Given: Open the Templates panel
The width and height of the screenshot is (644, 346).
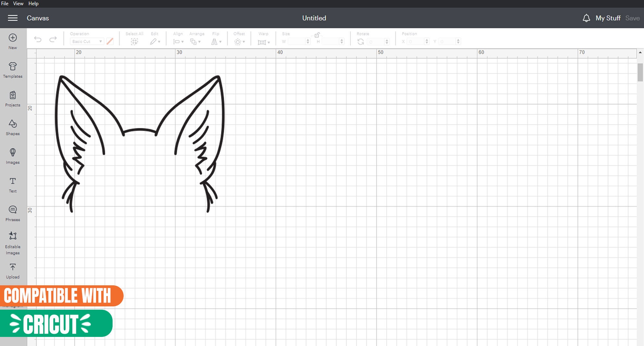Looking at the screenshot, I should pos(13,70).
